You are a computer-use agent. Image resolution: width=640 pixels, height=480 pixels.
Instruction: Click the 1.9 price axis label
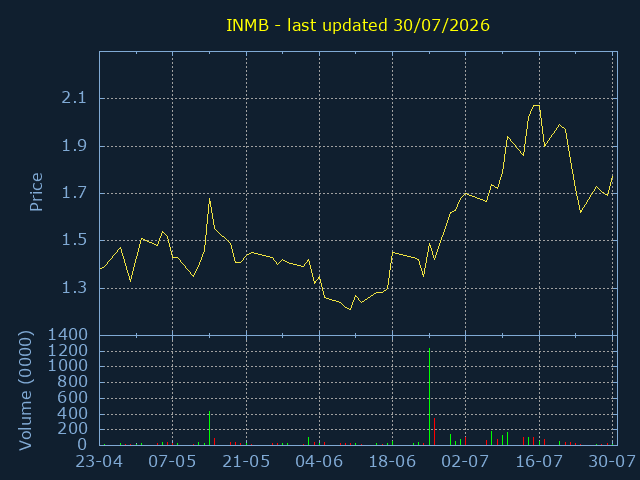tap(74, 146)
